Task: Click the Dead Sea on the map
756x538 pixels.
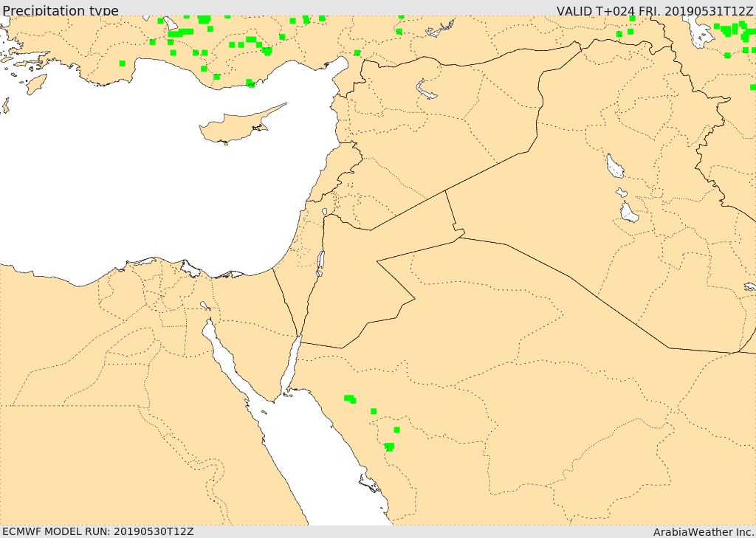Action: (x=320, y=263)
